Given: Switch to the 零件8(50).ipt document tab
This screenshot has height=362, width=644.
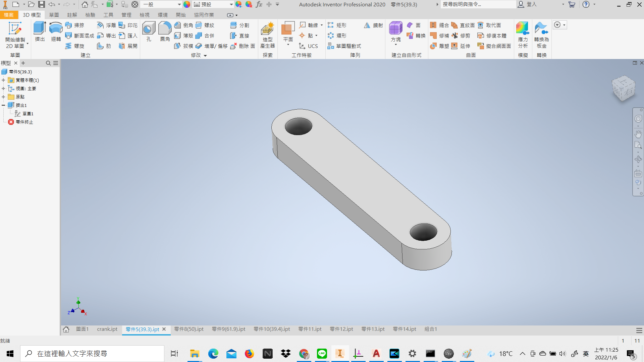Looking at the screenshot, I should coord(189,329).
